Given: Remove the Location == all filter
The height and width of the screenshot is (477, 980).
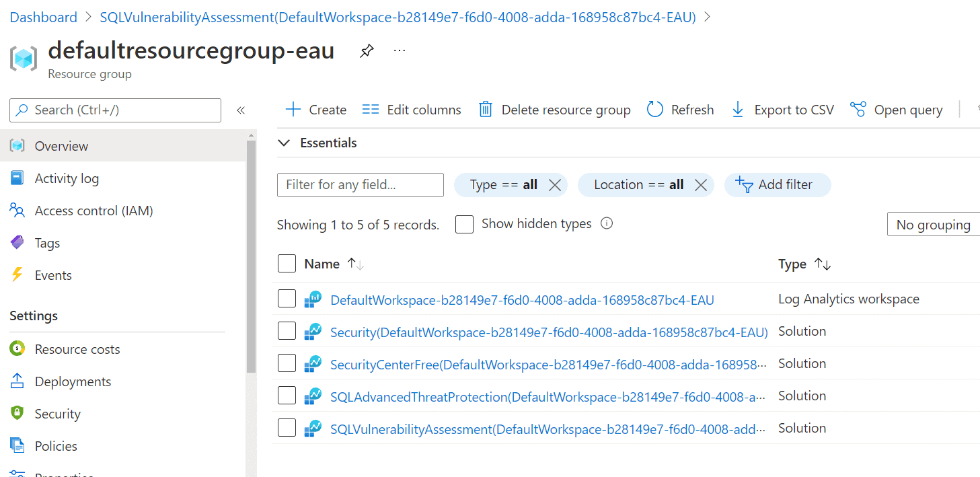Looking at the screenshot, I should click(701, 185).
